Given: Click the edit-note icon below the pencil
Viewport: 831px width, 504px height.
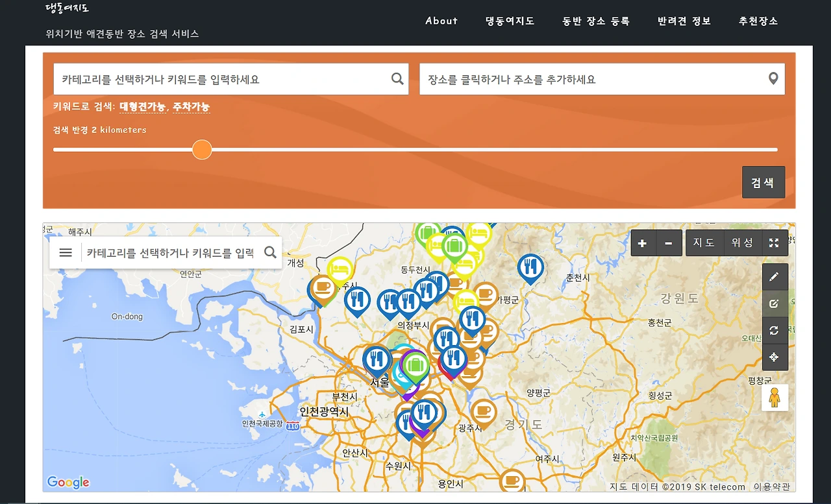Looking at the screenshot, I should pos(774,304).
